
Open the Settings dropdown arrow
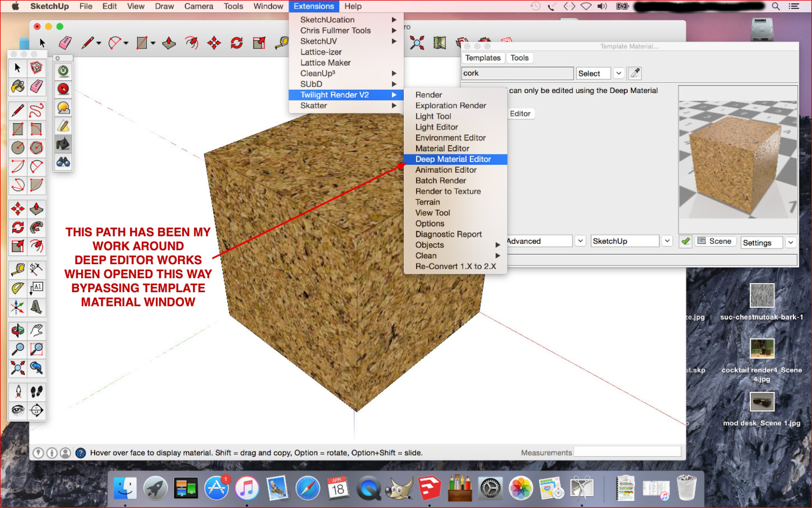(791, 243)
